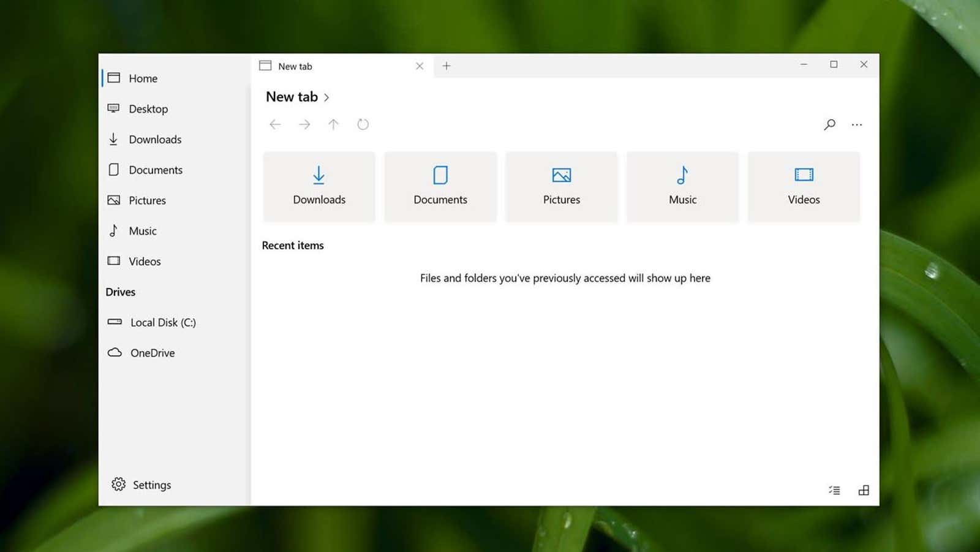Screen dimensions: 980x552
Task: Open Home in the sidebar
Action: (x=175, y=78)
